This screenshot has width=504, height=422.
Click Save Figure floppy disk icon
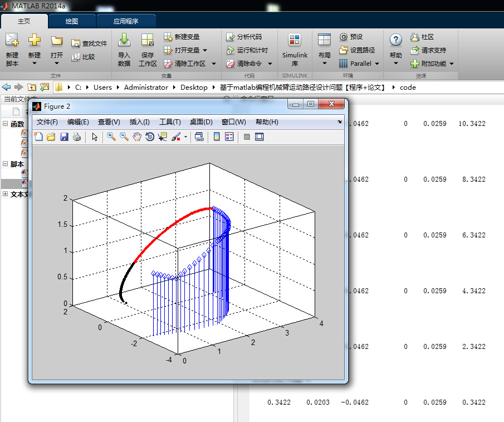coord(64,137)
